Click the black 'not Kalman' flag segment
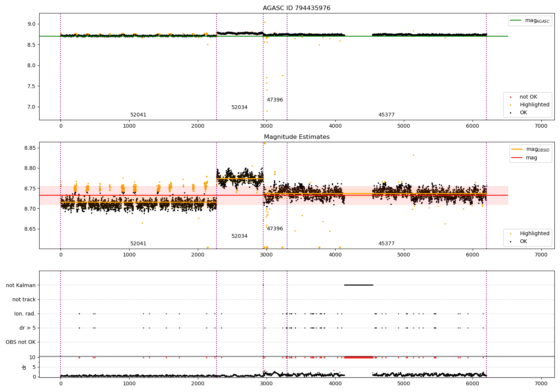 tap(358, 285)
